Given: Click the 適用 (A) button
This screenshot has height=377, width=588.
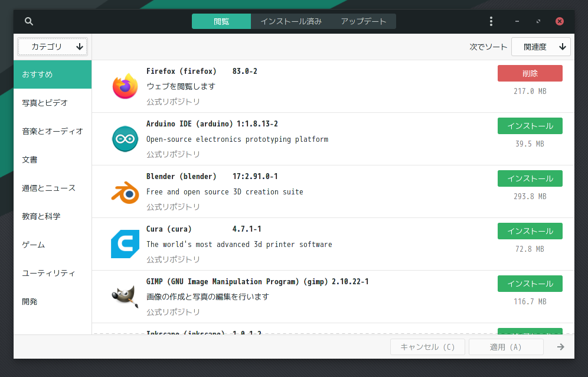Looking at the screenshot, I should pos(506,347).
